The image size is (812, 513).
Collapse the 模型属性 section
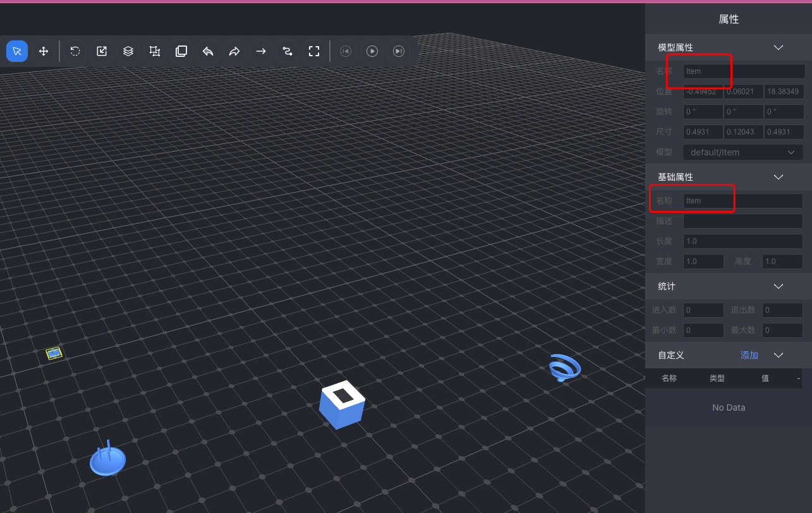(x=779, y=47)
